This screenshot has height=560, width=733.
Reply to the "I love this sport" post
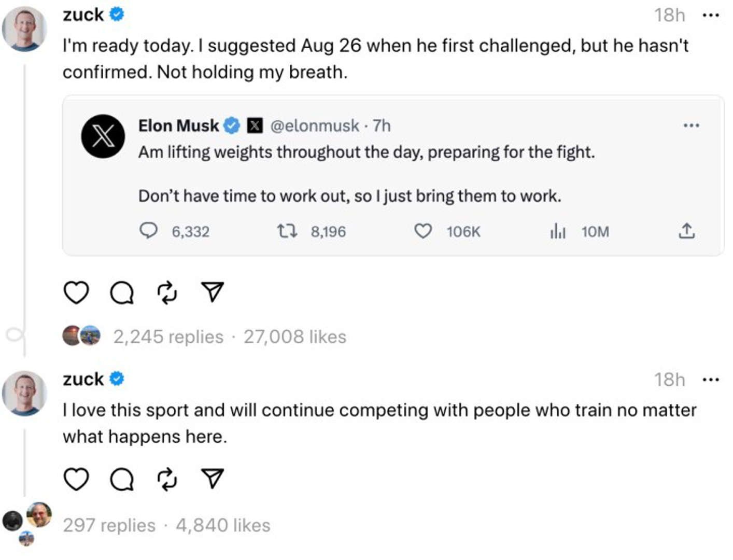coord(122,480)
